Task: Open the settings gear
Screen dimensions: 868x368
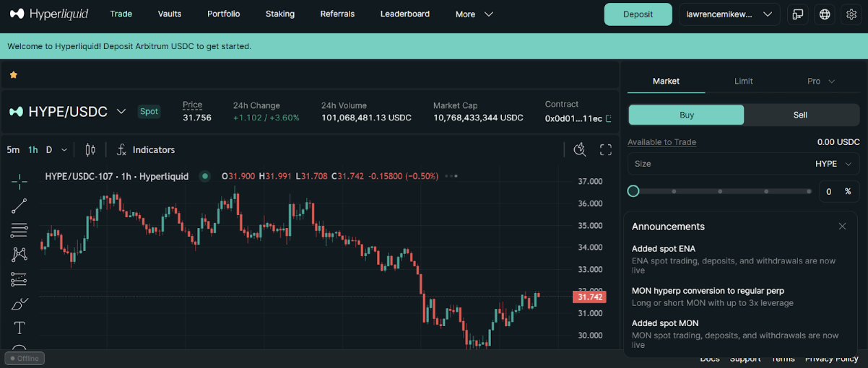Action: [851, 14]
